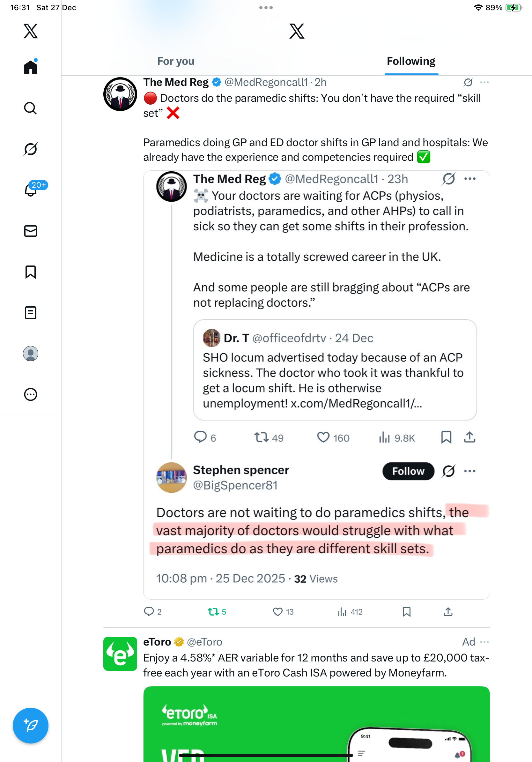532x762 pixels.
Task: Like The Med Reg's top post
Action: click(277, 612)
